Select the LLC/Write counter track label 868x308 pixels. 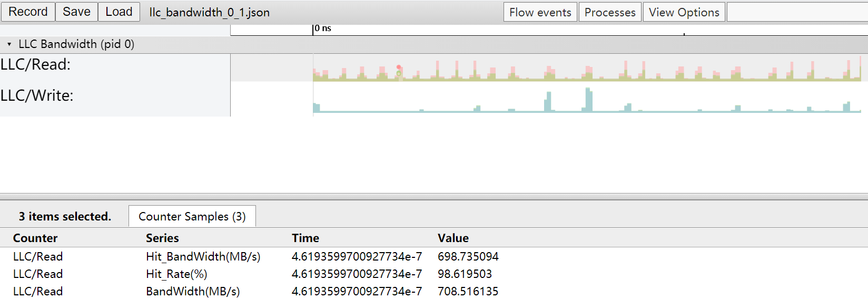37,95
